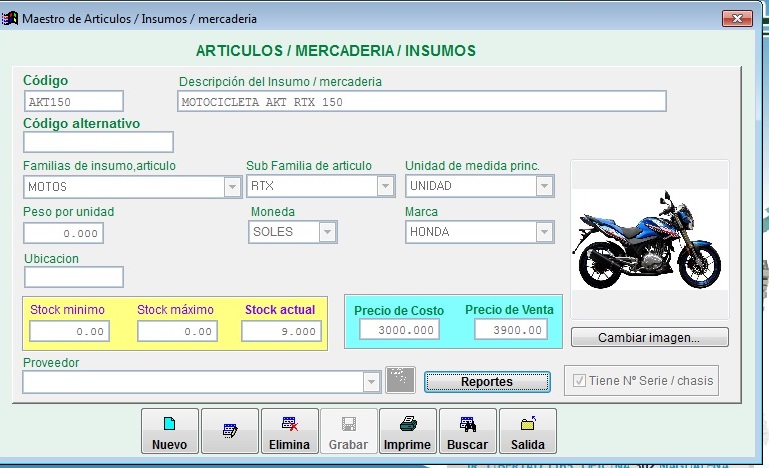Open the Proveedor dropdown list
The height and width of the screenshot is (468, 769).
tap(371, 381)
